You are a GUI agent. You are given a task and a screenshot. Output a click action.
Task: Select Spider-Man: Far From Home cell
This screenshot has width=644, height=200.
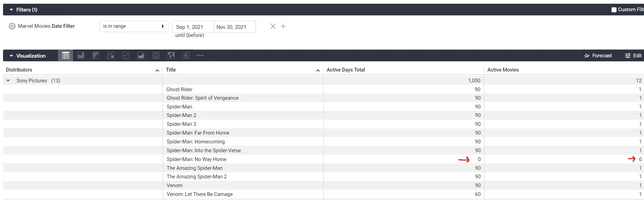tap(198, 133)
